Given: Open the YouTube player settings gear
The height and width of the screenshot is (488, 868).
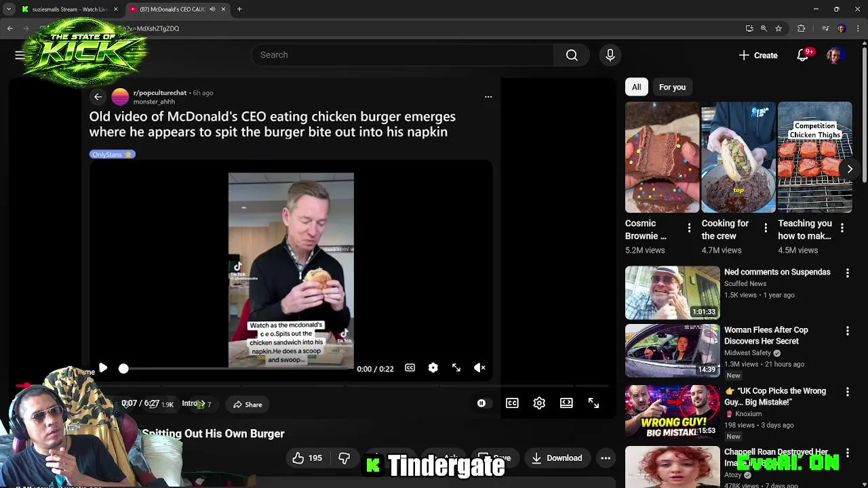Looking at the screenshot, I should click(539, 403).
